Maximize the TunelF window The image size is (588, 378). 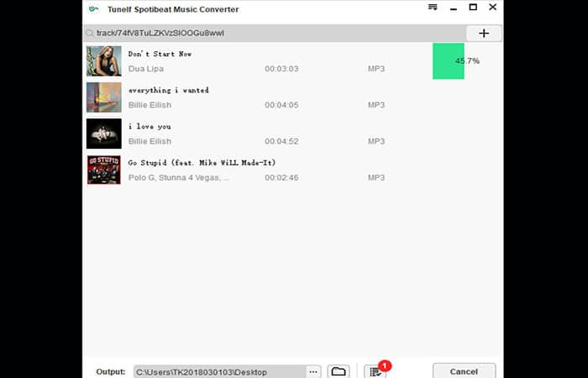tap(473, 7)
